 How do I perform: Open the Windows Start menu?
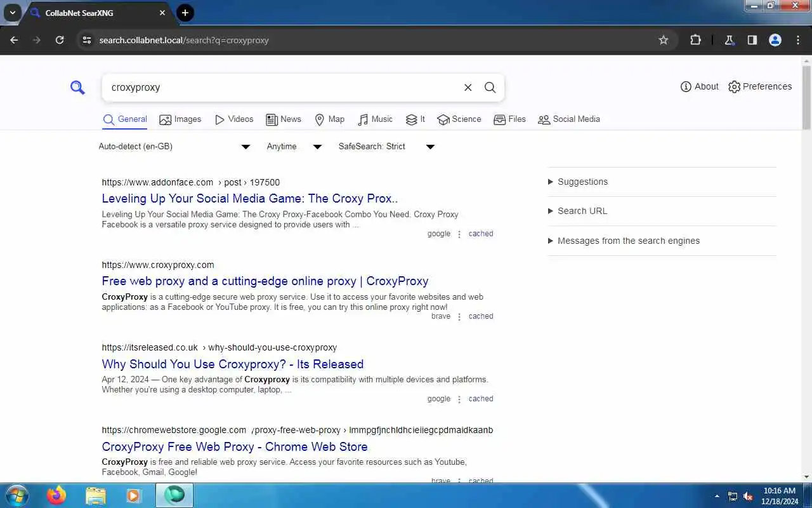tap(16, 495)
